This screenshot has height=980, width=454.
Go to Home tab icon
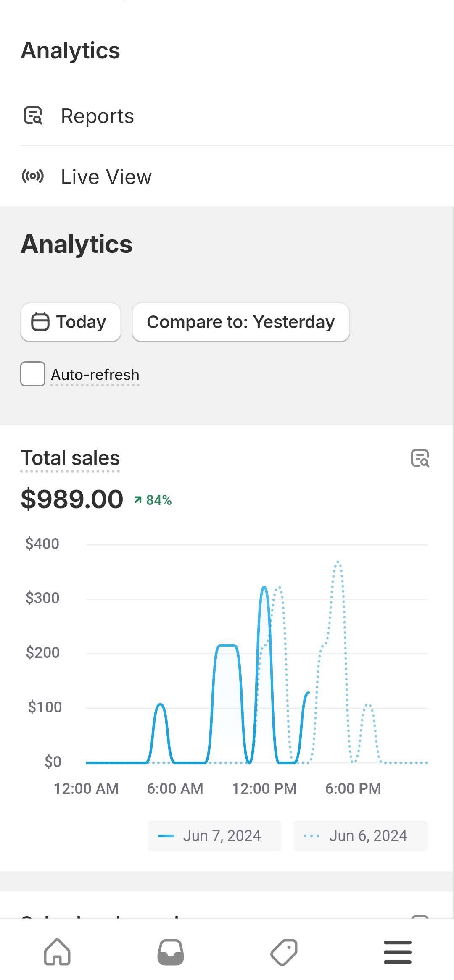point(57,952)
